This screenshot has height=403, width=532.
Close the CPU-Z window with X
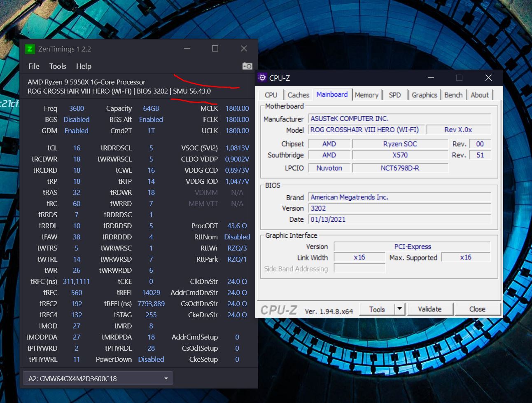(488, 77)
